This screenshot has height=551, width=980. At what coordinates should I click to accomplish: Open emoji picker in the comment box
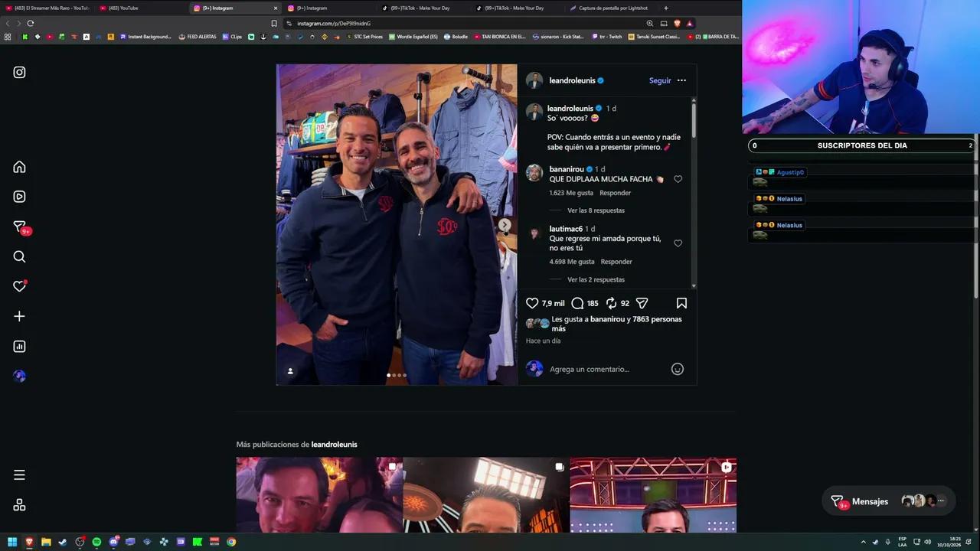click(678, 369)
